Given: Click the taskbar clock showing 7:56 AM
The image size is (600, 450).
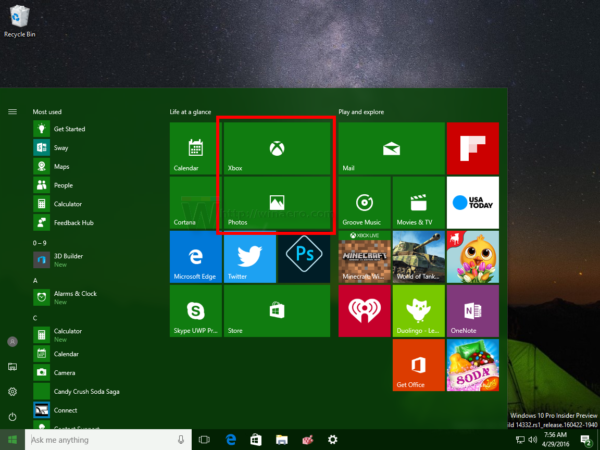Looking at the screenshot, I should pyautogui.click(x=555, y=440).
